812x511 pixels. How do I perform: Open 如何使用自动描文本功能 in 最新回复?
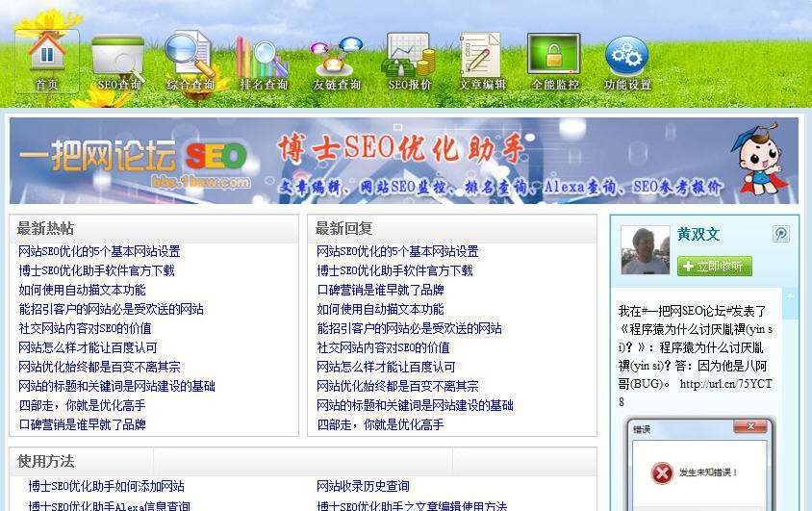(x=380, y=309)
